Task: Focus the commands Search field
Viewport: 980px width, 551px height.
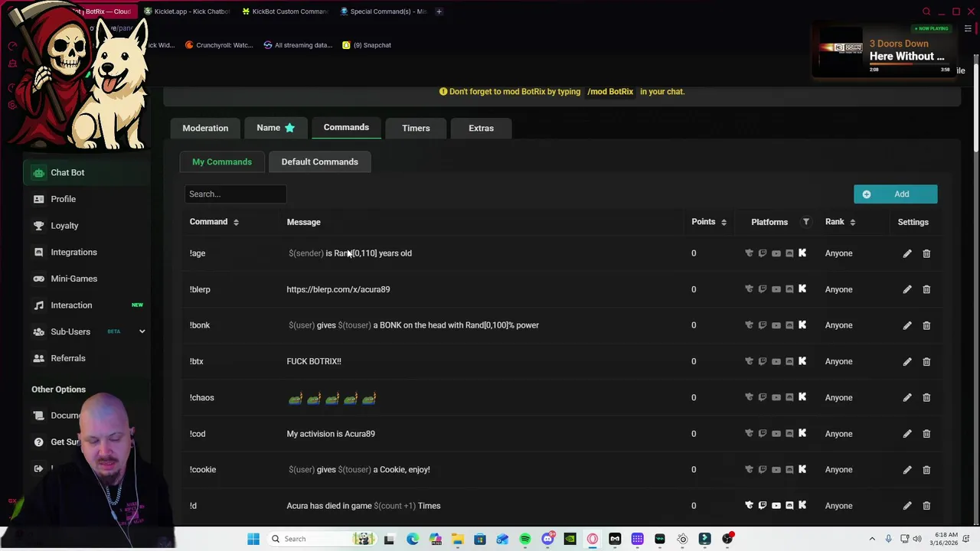Action: click(x=235, y=194)
